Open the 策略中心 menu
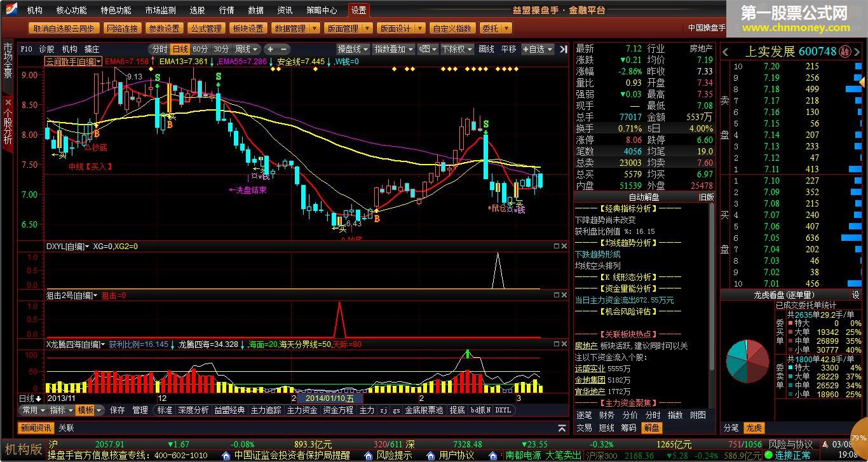Image resolution: width=868 pixels, height=462 pixels. 322,10
